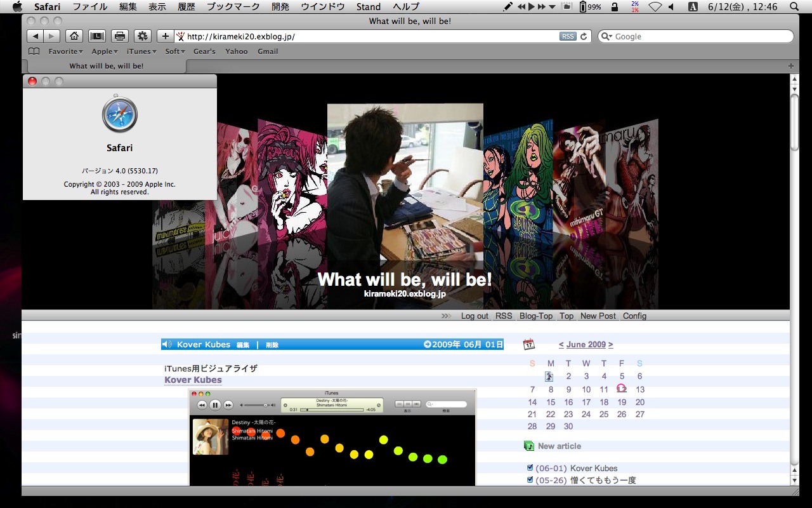The height and width of the screenshot is (508, 812).
Task: Print the page with printer icon
Action: point(120,36)
